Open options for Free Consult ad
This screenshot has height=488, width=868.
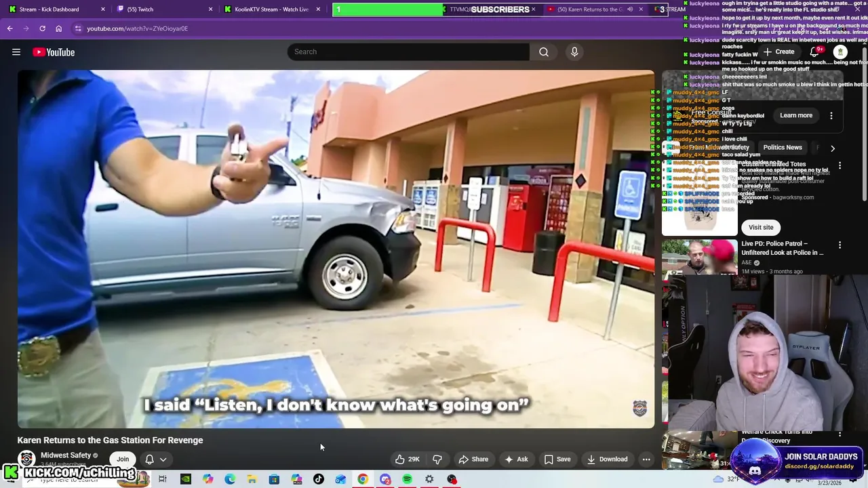831,115
